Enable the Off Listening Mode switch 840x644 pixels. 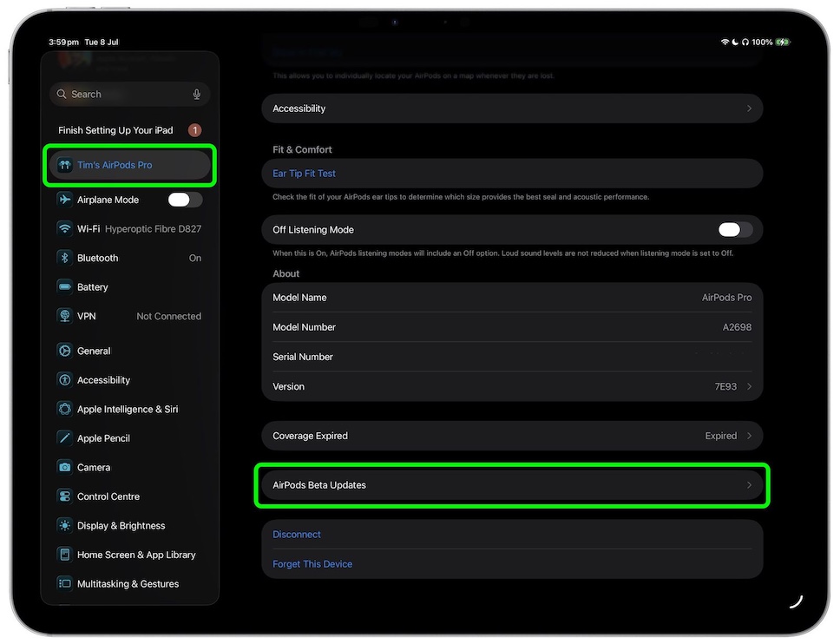[735, 230]
